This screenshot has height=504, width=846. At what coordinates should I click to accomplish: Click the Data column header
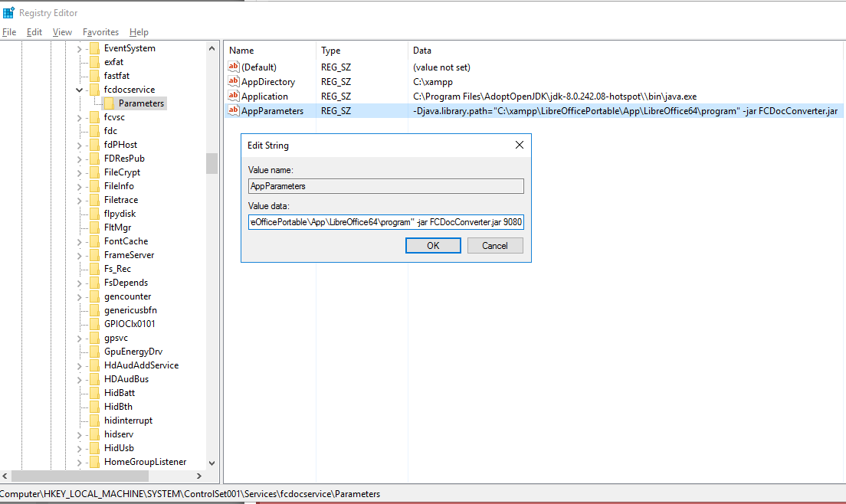(x=422, y=51)
